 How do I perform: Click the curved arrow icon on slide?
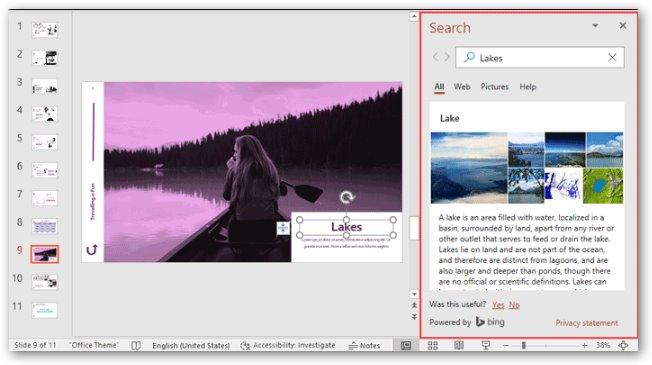[x=91, y=249]
